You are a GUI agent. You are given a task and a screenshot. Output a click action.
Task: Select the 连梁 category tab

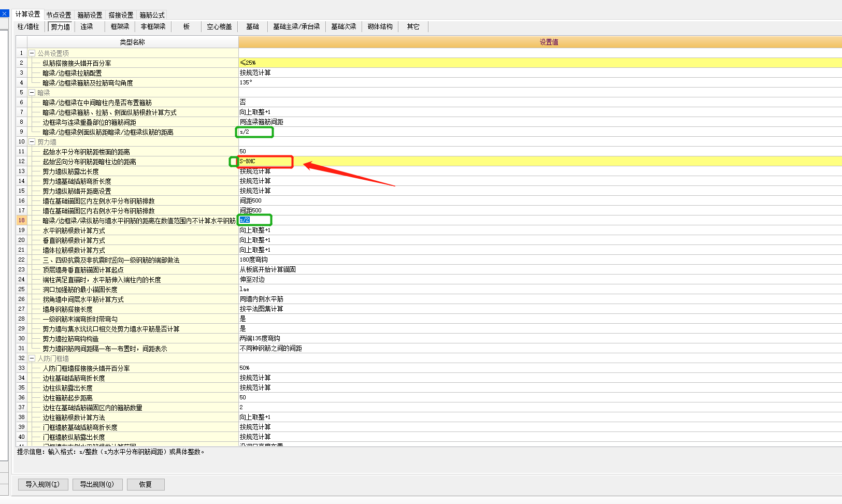(87, 26)
